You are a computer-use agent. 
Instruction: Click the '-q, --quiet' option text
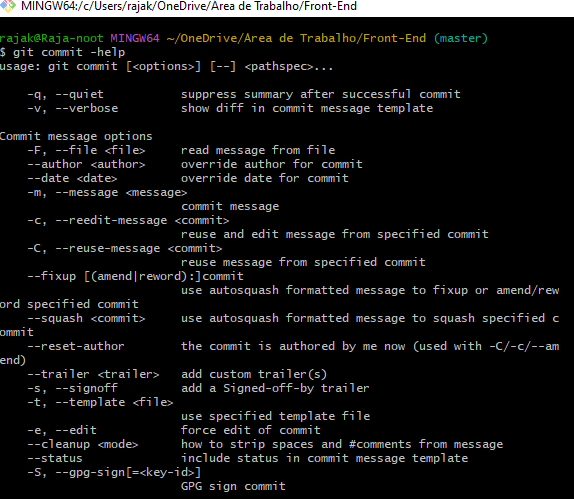(66, 94)
